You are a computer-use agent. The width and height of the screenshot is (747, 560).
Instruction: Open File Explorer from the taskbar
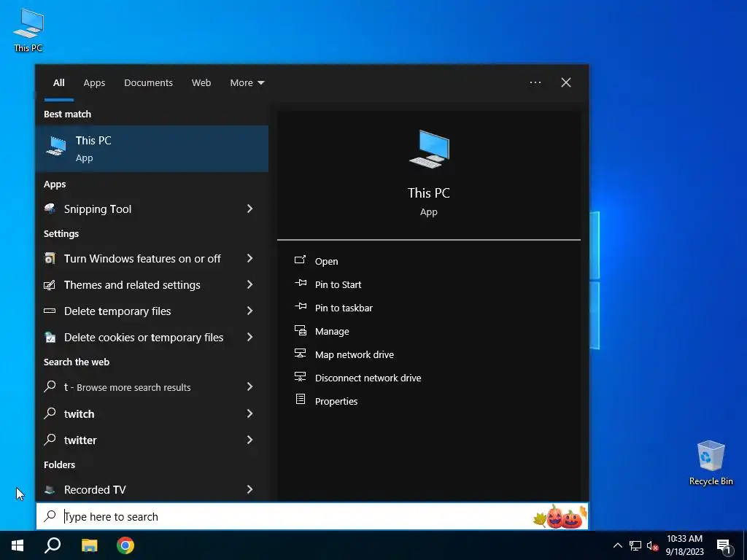click(x=89, y=545)
